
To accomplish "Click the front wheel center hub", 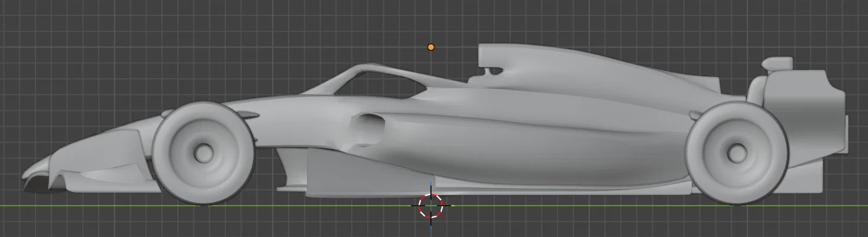I will 203,153.
